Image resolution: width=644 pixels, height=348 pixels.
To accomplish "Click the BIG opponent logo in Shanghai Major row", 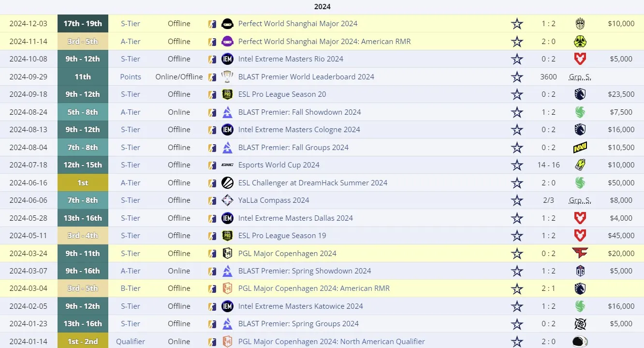I will (580, 24).
